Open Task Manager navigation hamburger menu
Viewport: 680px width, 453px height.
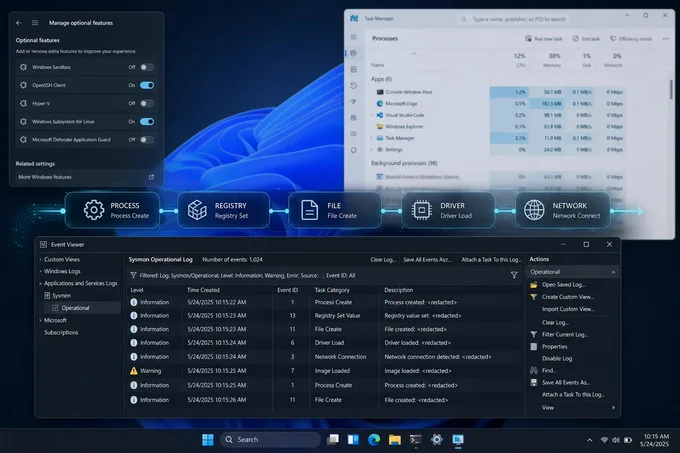(353, 37)
